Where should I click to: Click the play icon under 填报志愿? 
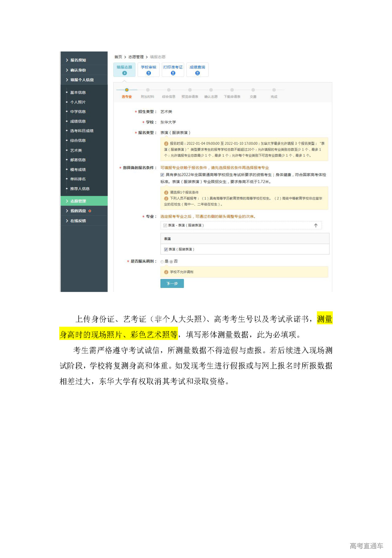click(124, 73)
